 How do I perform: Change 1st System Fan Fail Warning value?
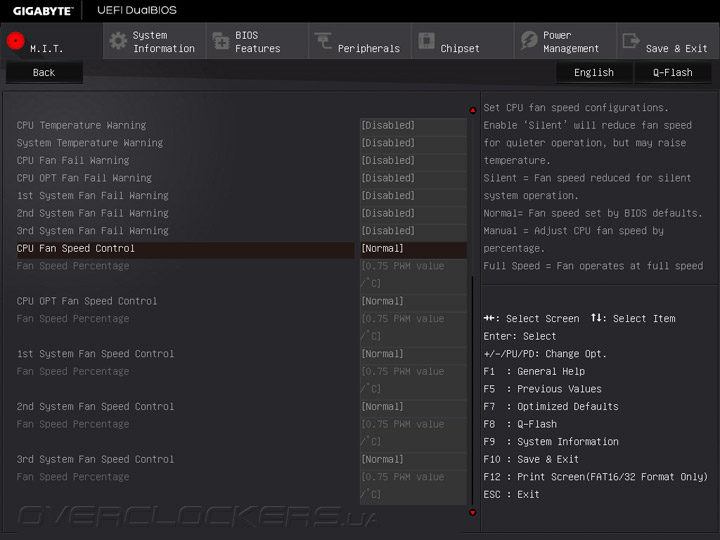click(413, 196)
